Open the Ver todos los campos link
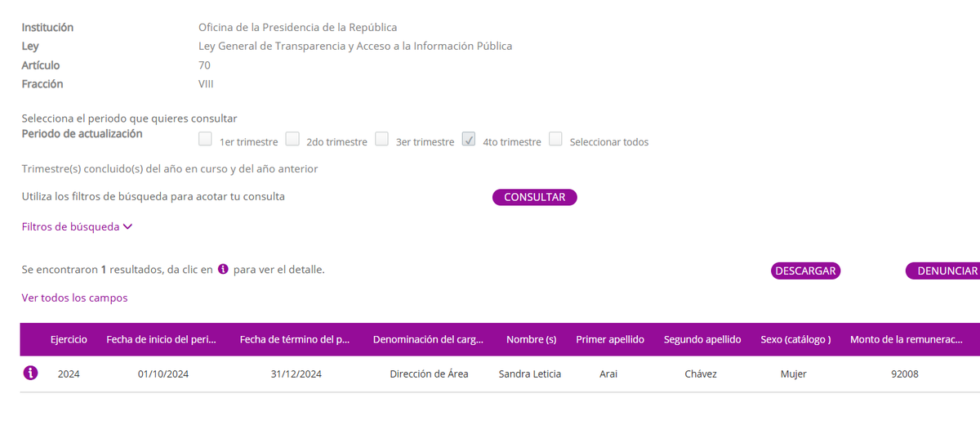 click(x=74, y=298)
